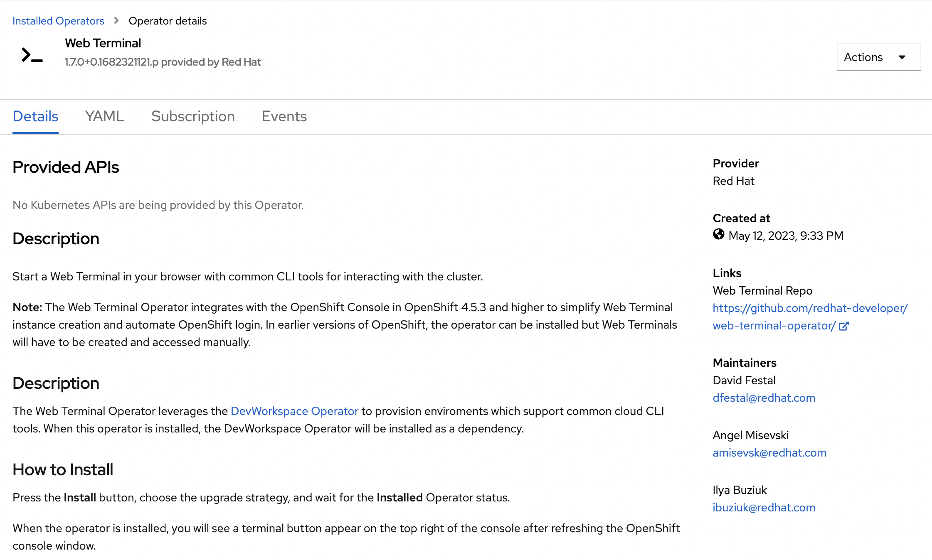Click the amisevsk@redhat.com email link

(x=769, y=453)
